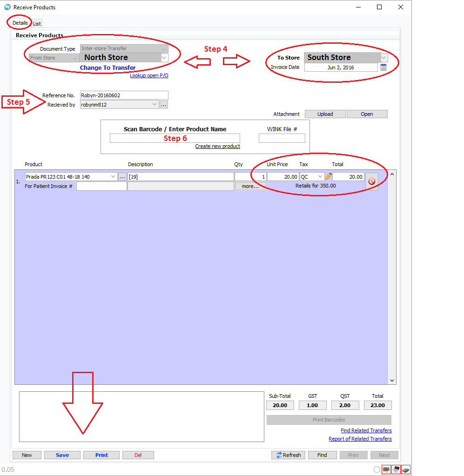Click the barcode scanner icon in status bar
464x476 pixels.
386,469
